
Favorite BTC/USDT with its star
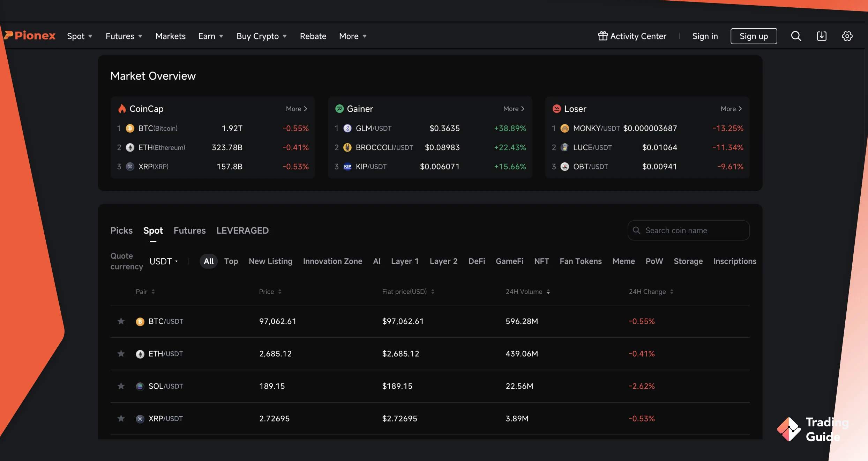pos(121,321)
